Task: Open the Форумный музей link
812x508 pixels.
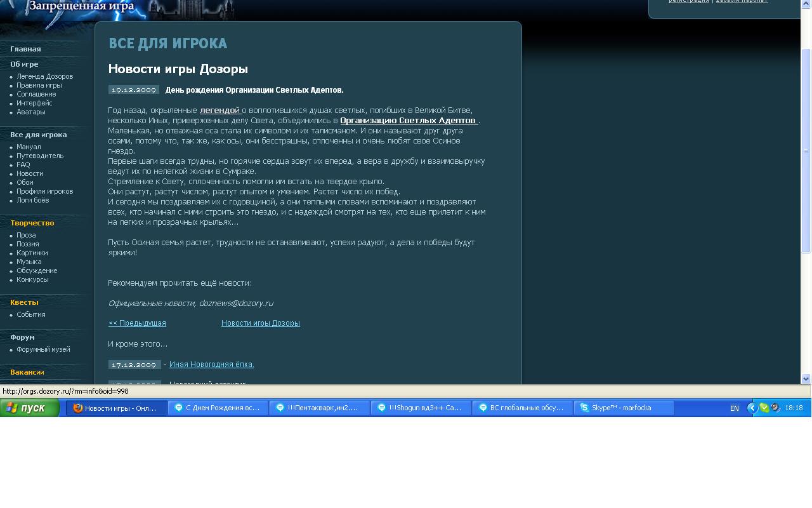Action: [x=43, y=349]
